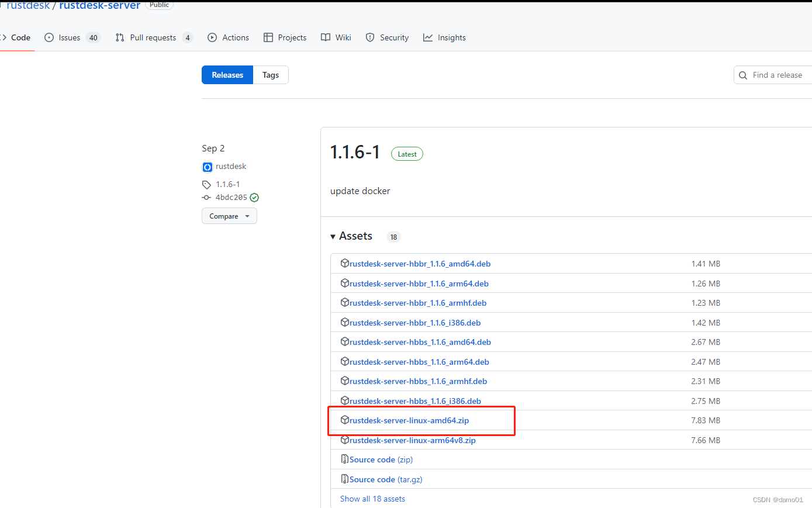The height and width of the screenshot is (508, 812).
Task: Select the Releases button
Action: (227, 75)
